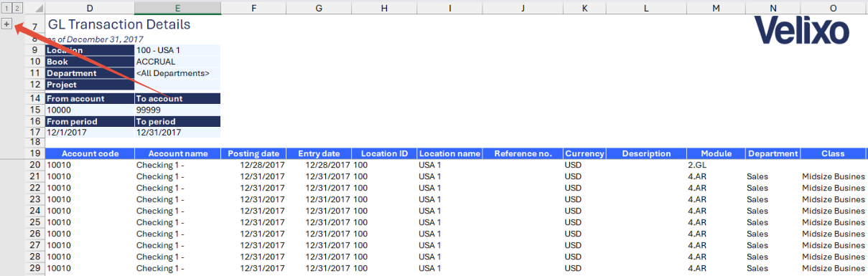Click the Description column heading
The height and width of the screenshot is (276, 868).
tap(646, 153)
